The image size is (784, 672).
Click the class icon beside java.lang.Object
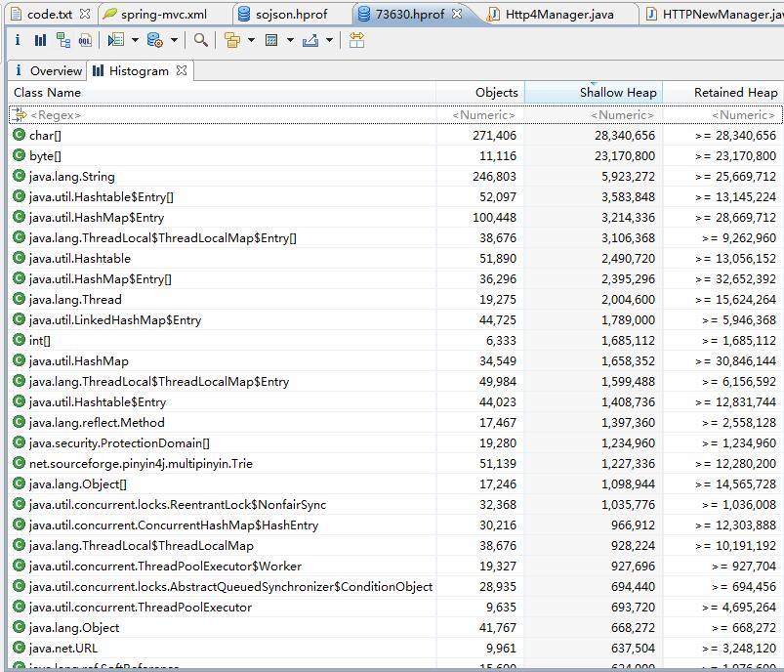pyautogui.click(x=19, y=627)
